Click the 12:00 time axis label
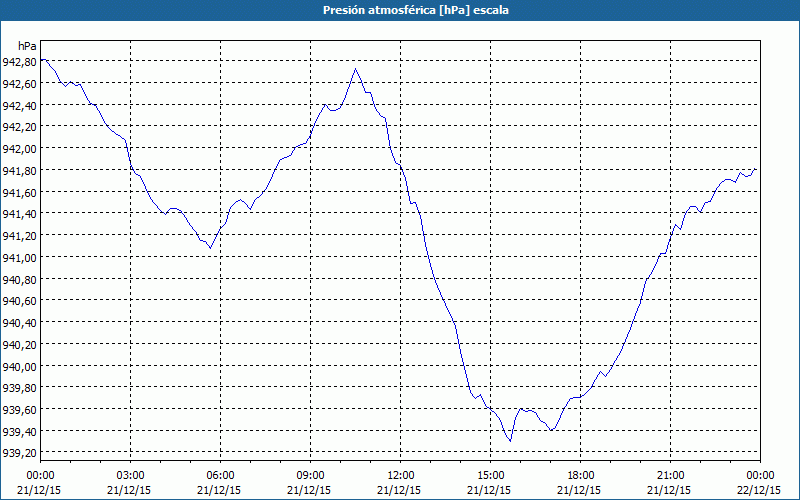Screen dimensions: 800x500 coord(401,476)
